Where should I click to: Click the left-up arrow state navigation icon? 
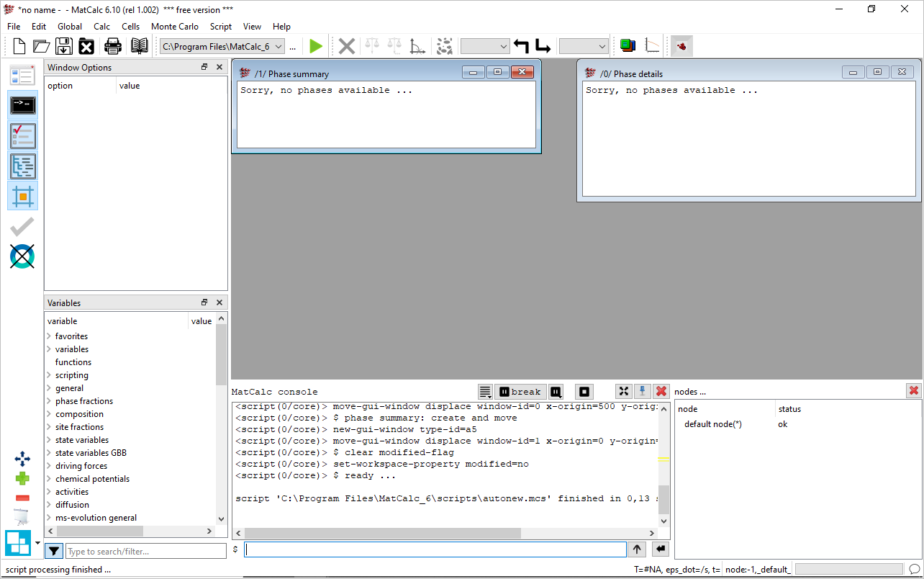click(522, 46)
